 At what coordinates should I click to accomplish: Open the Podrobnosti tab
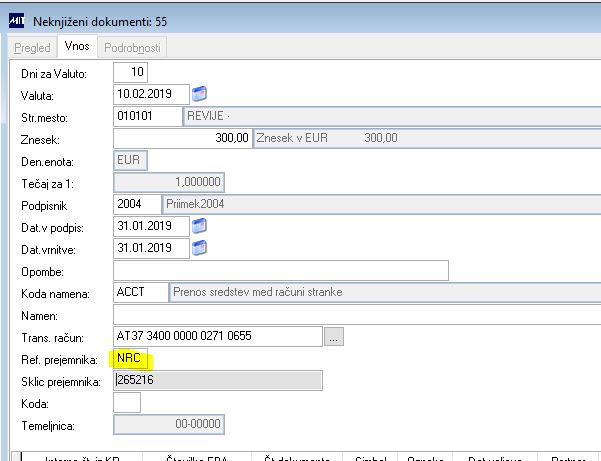point(132,48)
